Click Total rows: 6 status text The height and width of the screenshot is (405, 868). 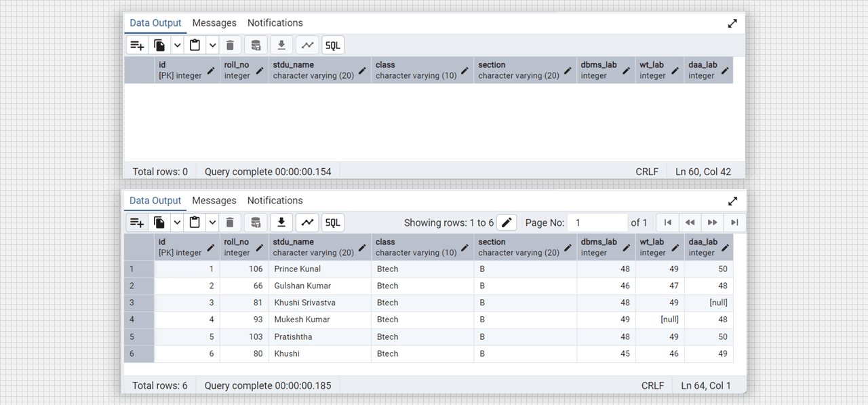point(160,385)
